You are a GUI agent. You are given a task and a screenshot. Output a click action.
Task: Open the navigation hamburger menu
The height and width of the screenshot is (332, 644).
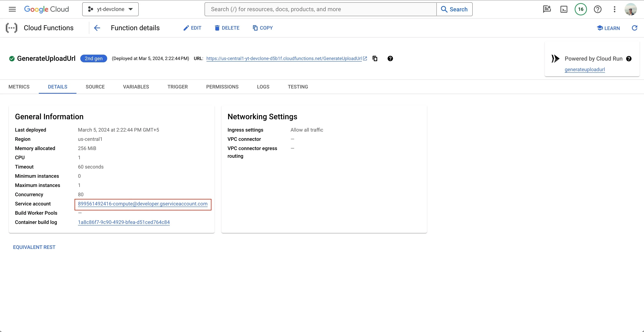point(12,9)
